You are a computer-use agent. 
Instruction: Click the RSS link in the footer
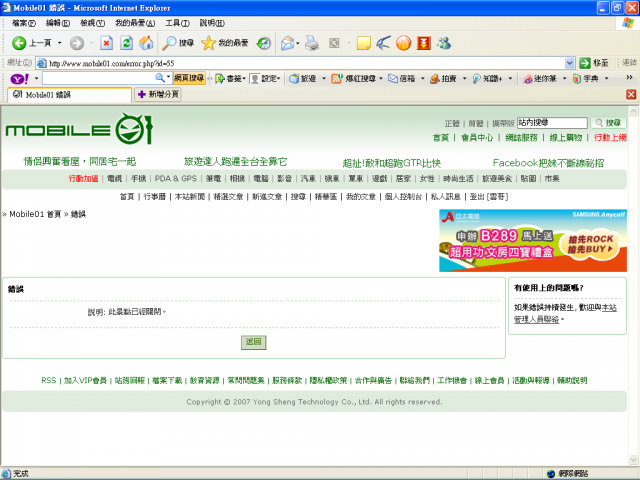[49, 380]
